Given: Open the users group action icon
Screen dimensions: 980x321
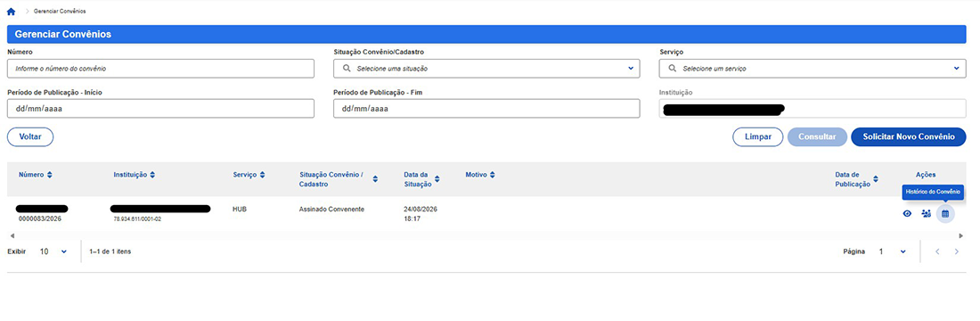Looking at the screenshot, I should click(927, 214).
